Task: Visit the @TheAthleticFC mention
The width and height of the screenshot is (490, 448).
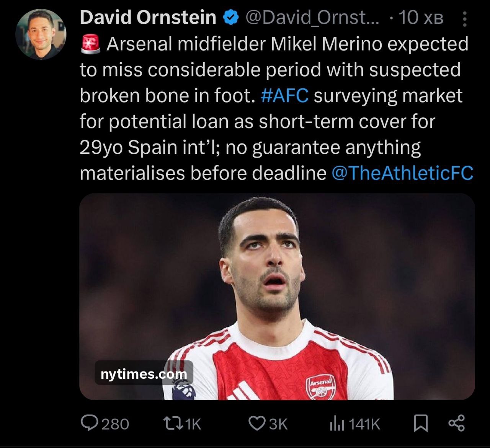Action: (x=402, y=173)
